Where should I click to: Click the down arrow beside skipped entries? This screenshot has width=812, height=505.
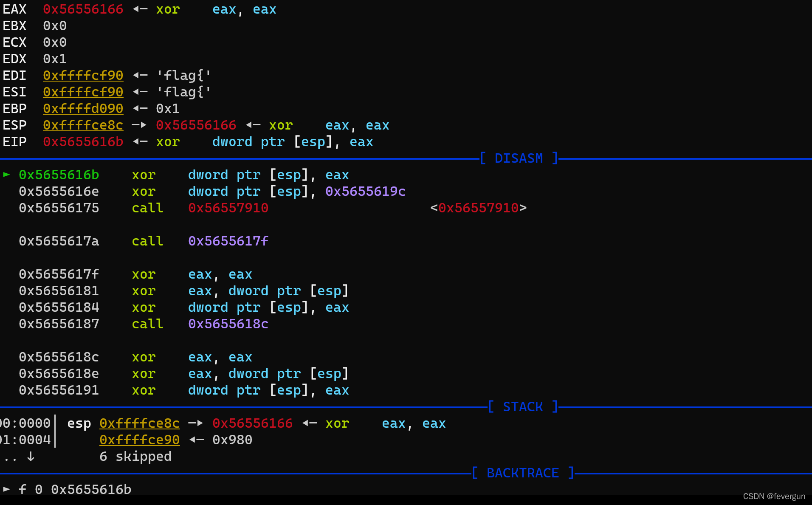pos(31,457)
